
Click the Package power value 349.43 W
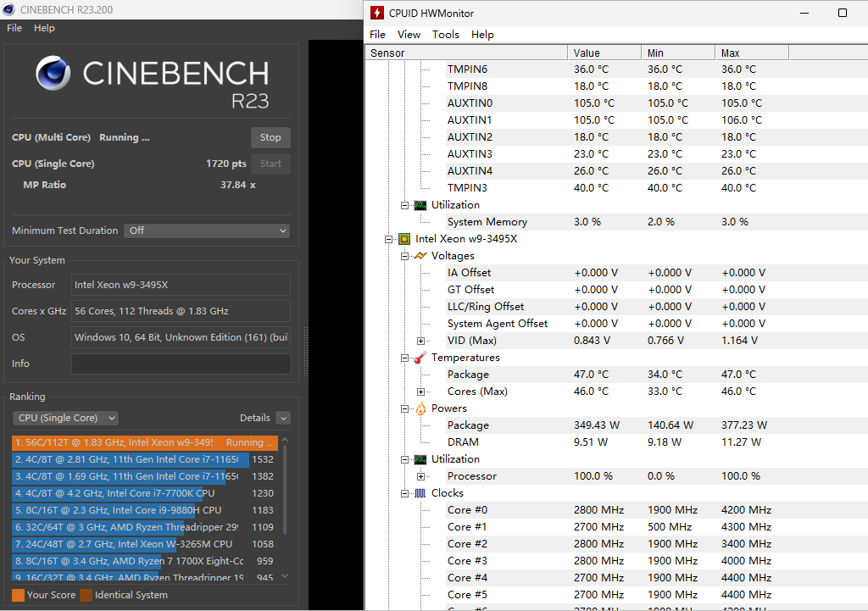point(597,425)
